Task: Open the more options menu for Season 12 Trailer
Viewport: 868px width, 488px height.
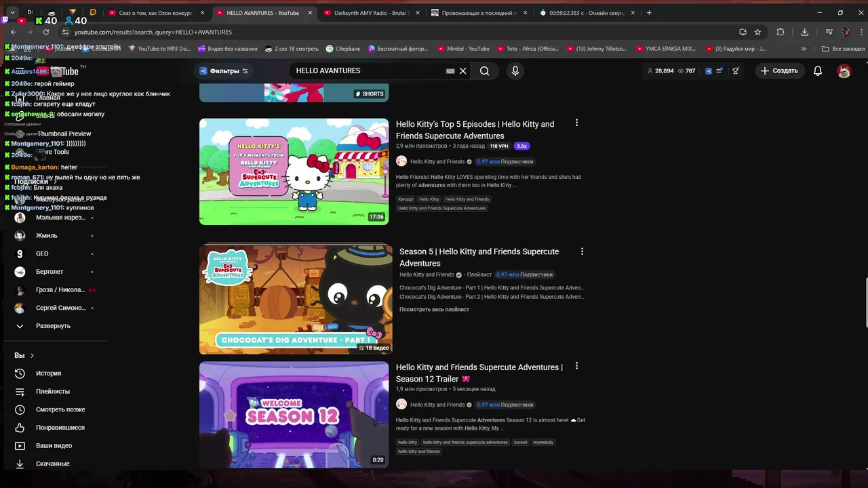Action: (x=576, y=366)
